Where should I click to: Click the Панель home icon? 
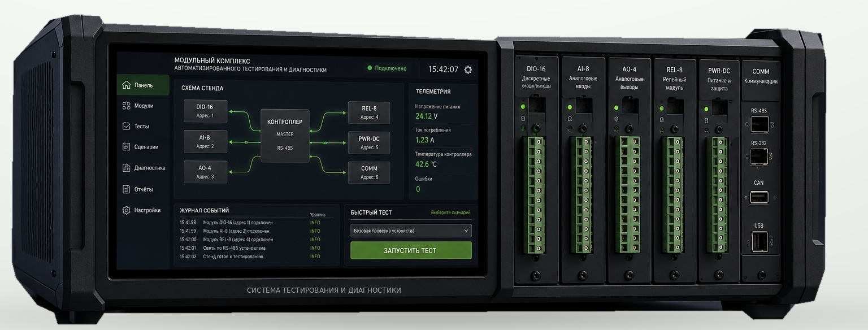pyautogui.click(x=127, y=85)
